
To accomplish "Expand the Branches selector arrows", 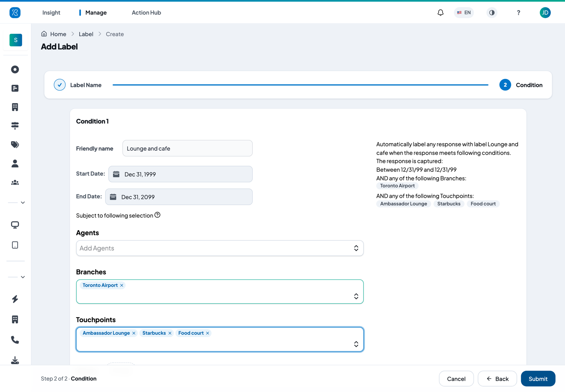I will 356,296.
